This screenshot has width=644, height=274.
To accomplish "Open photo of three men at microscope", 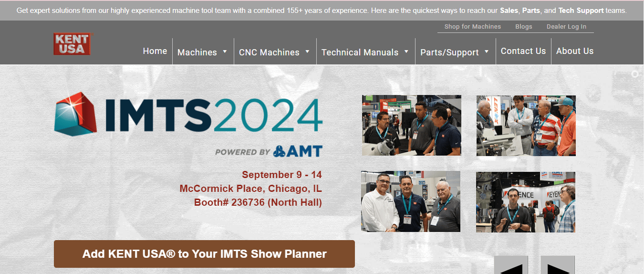I will 412,125.
